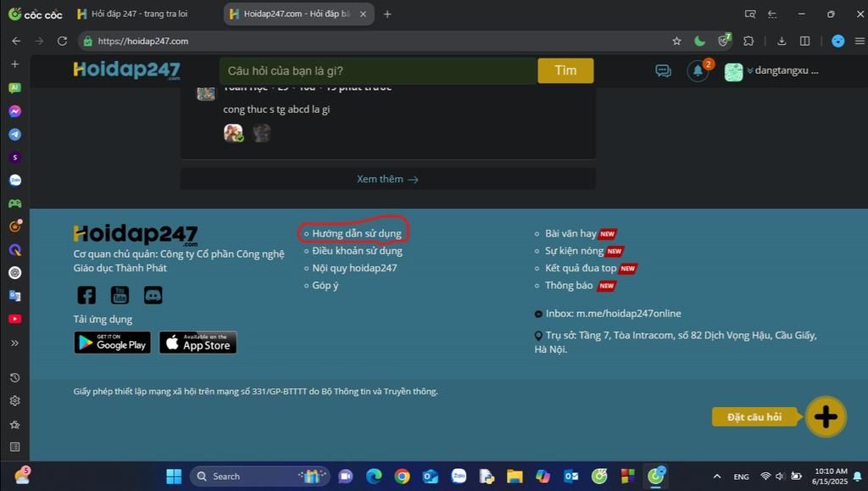The height and width of the screenshot is (491, 868).
Task: Open the extensions puzzle icon
Action: point(748,41)
